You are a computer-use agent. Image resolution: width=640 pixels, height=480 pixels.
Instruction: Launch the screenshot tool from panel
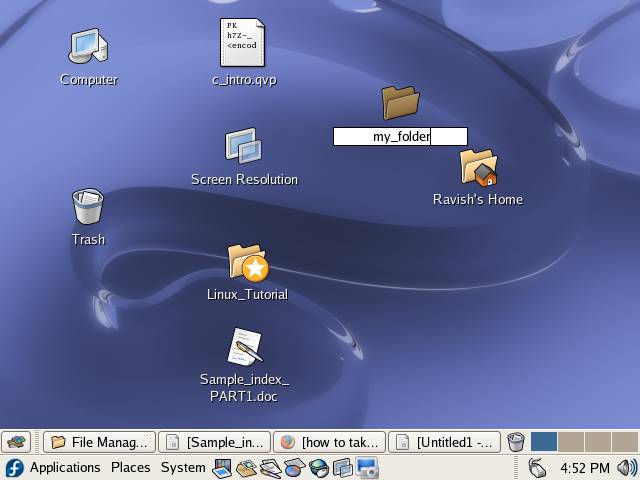coord(368,467)
